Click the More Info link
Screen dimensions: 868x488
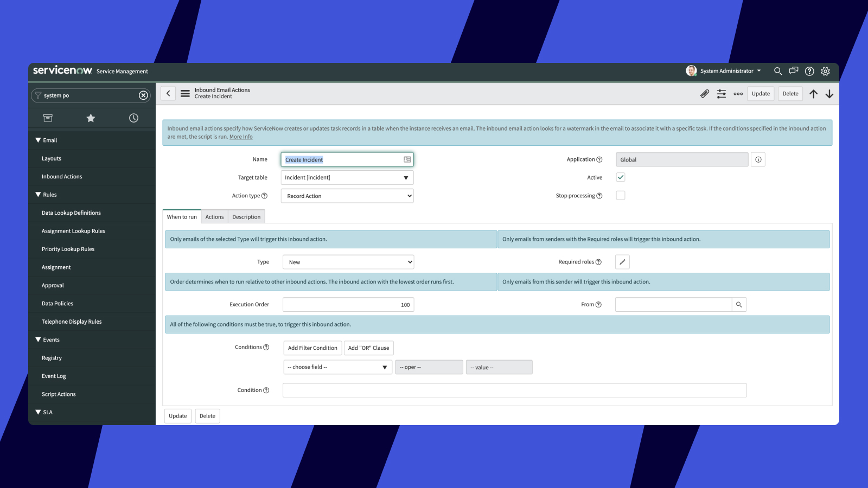click(x=241, y=136)
